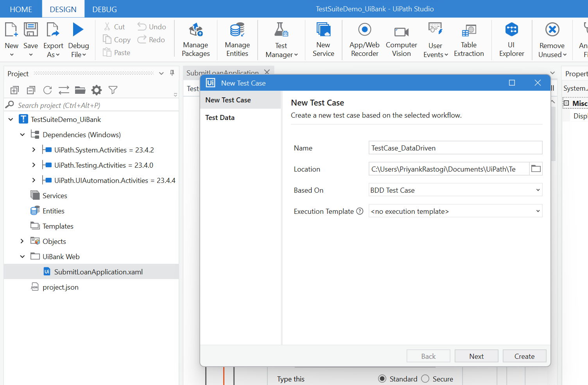Click Computer Vision icon
588x385 pixels.
pos(402,32)
